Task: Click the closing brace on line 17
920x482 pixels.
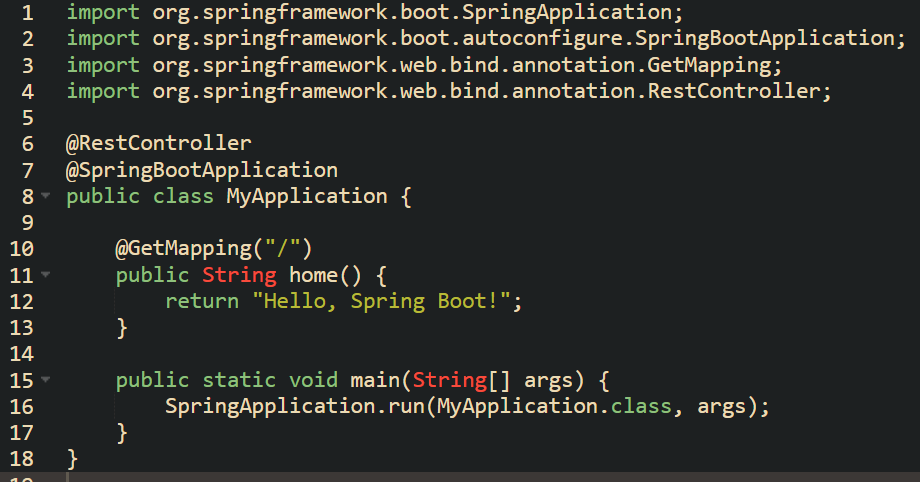Action: pyautogui.click(x=122, y=433)
